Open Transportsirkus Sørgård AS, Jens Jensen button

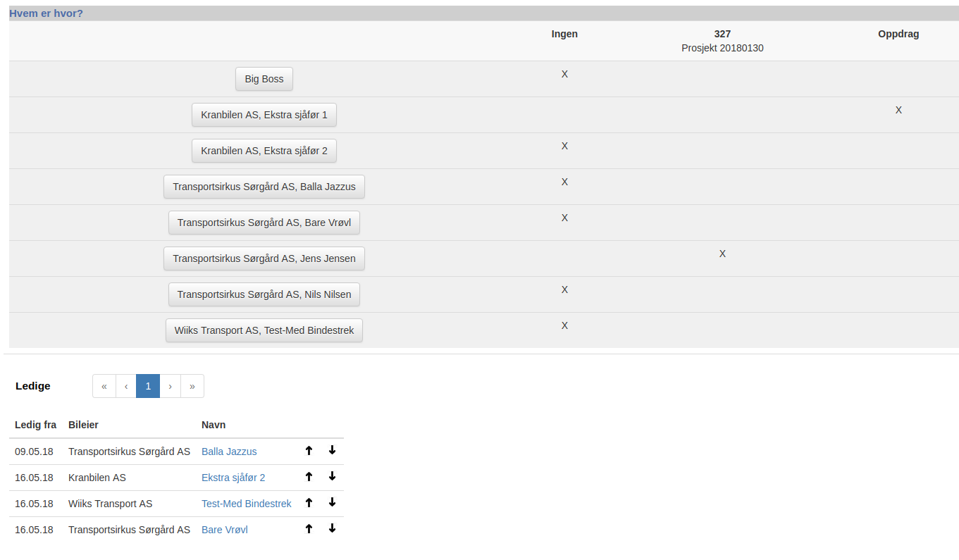coord(264,259)
